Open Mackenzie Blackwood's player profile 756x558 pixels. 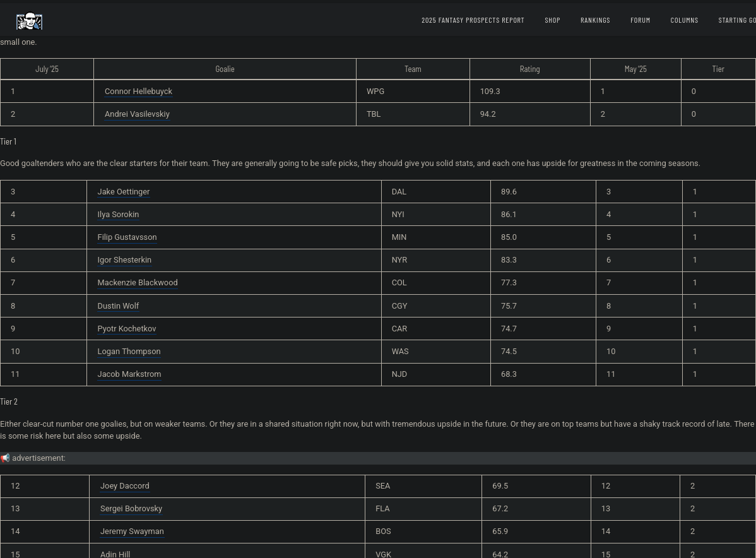coord(138,283)
